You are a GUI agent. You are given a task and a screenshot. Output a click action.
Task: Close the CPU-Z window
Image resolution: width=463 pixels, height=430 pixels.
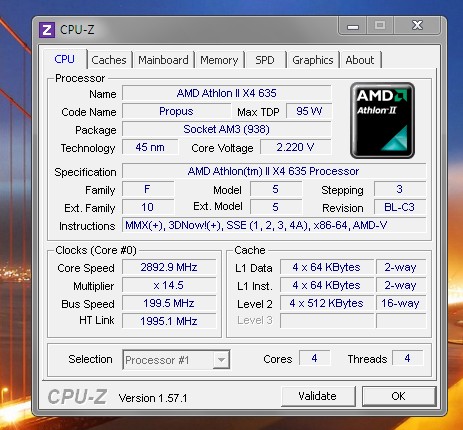pyautogui.click(x=417, y=25)
